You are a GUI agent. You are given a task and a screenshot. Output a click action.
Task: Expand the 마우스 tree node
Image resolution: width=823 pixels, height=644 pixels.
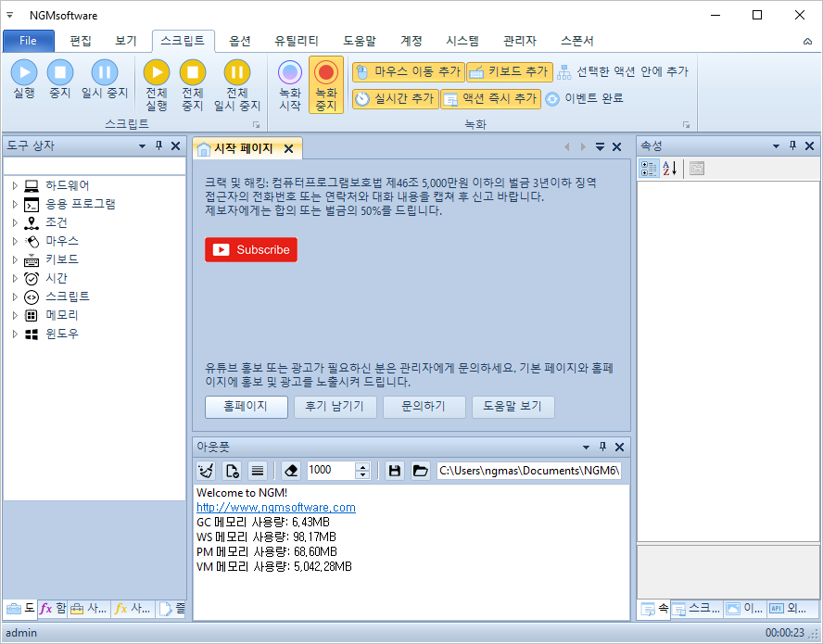click(15, 242)
